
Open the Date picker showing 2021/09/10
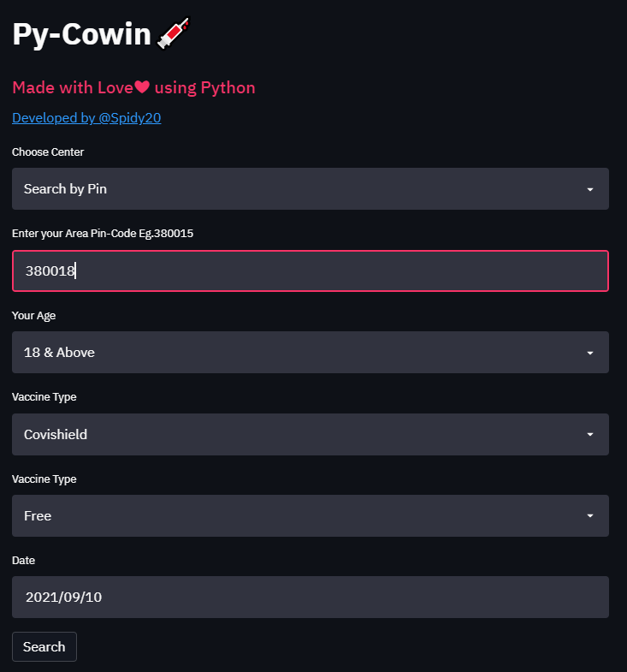[310, 597]
